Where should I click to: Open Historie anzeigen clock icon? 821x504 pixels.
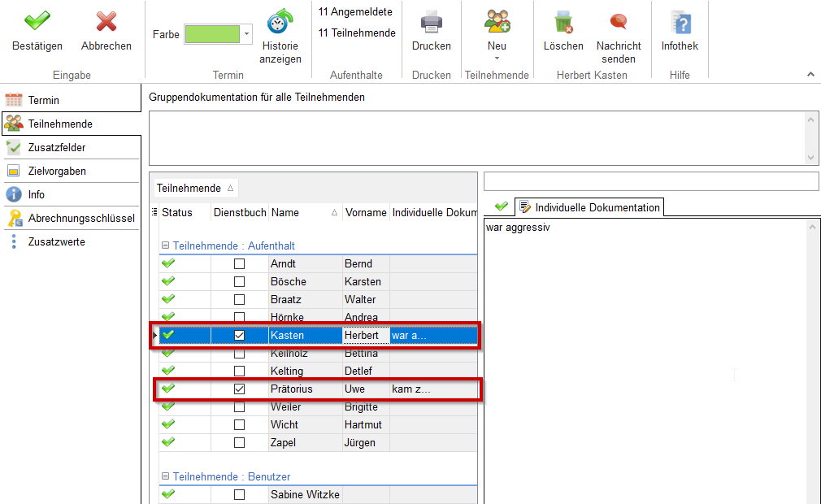coord(280,22)
